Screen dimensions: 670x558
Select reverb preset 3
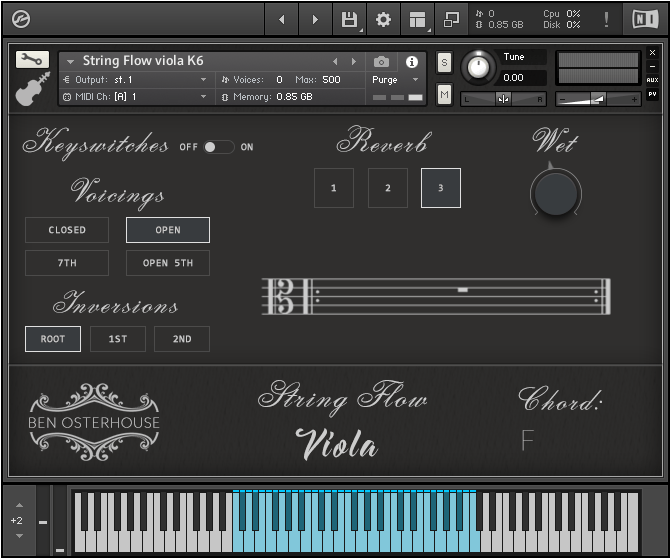coord(441,188)
